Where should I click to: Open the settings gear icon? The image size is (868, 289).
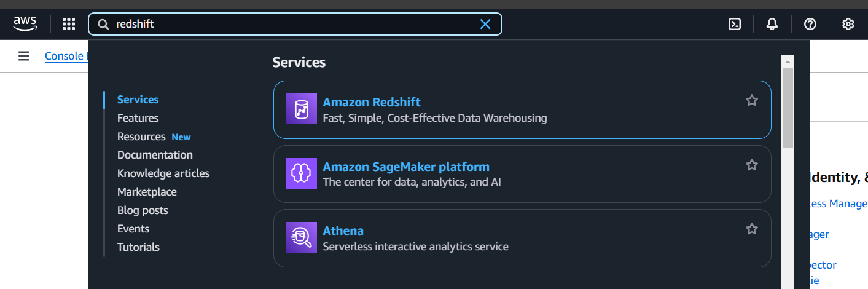(x=848, y=24)
